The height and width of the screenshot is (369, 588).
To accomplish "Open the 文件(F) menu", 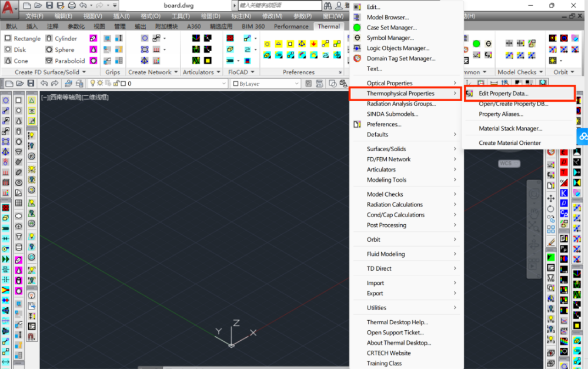I will pos(35,16).
